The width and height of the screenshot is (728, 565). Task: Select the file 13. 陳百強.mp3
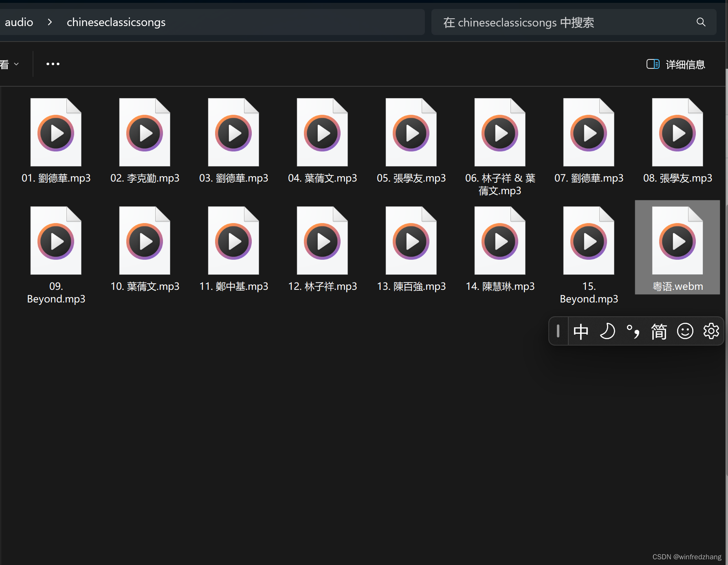click(411, 249)
